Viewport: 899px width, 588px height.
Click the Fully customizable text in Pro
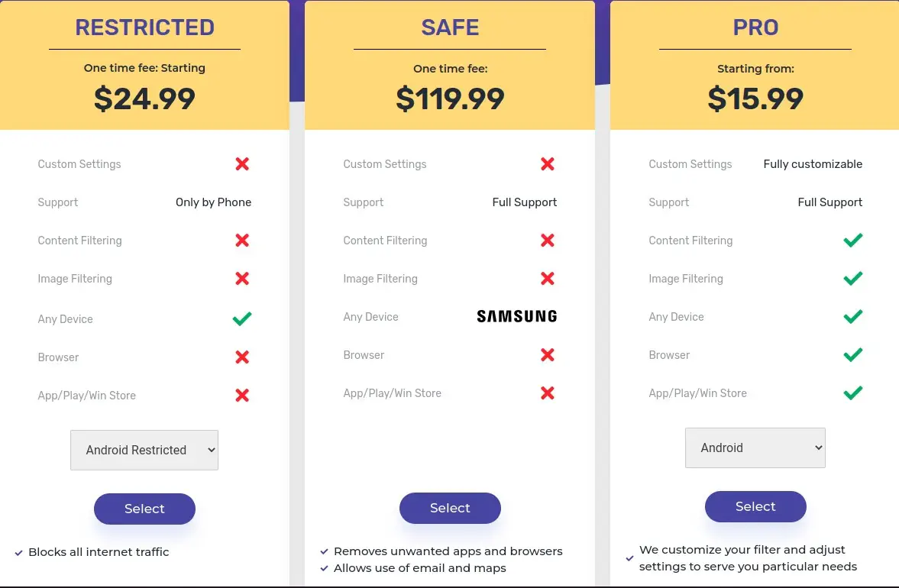pyautogui.click(x=813, y=163)
